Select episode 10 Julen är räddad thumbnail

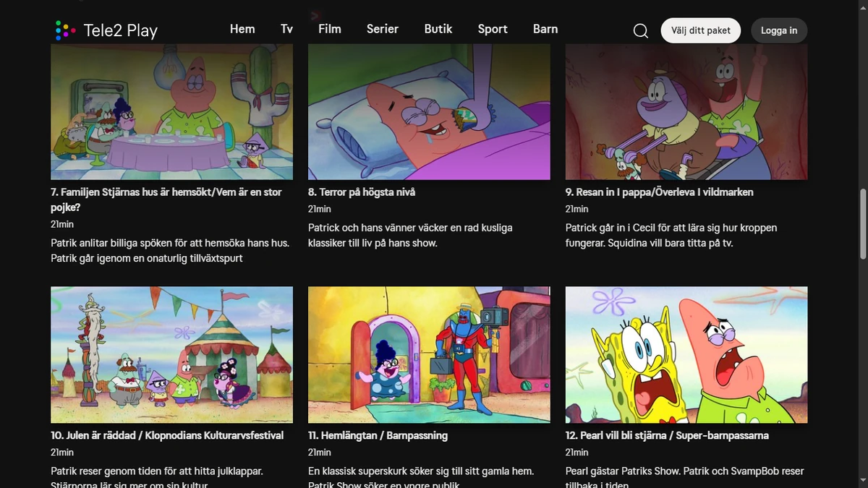171,354
